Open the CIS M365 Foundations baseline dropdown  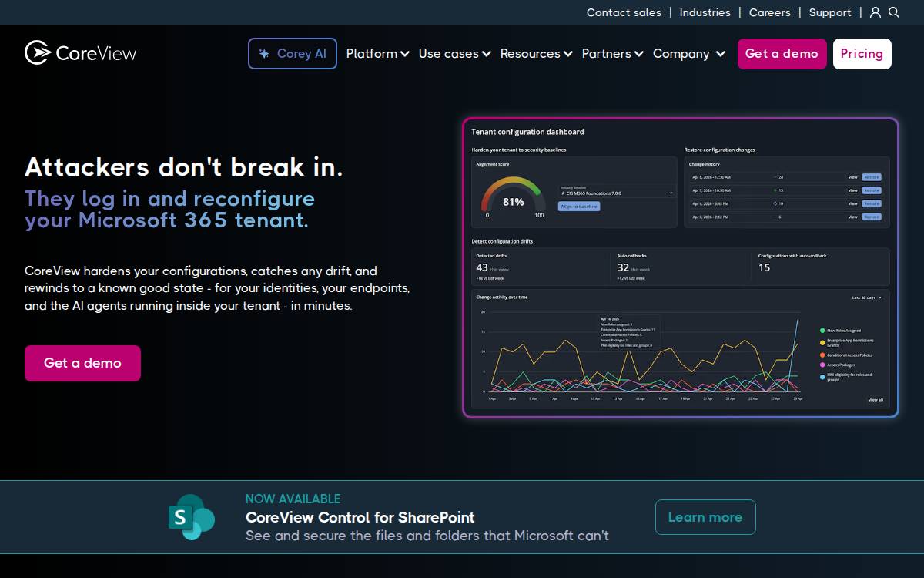click(617, 191)
